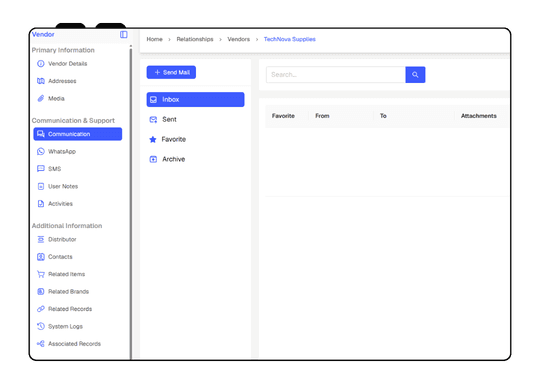Click the System Logs history icon

coord(41,326)
